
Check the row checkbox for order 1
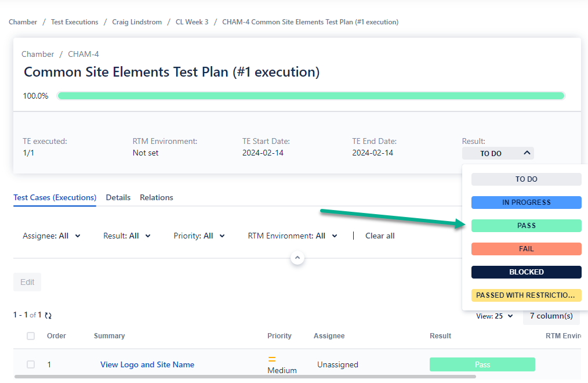click(31, 364)
